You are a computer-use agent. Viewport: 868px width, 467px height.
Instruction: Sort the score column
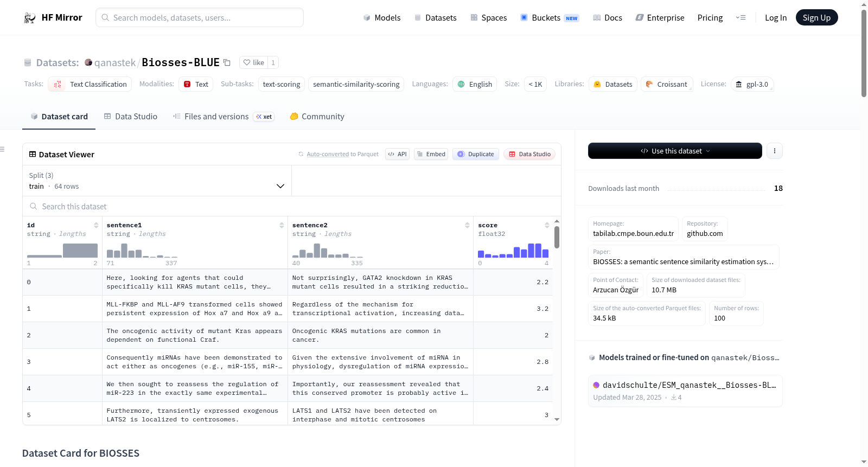(x=547, y=225)
